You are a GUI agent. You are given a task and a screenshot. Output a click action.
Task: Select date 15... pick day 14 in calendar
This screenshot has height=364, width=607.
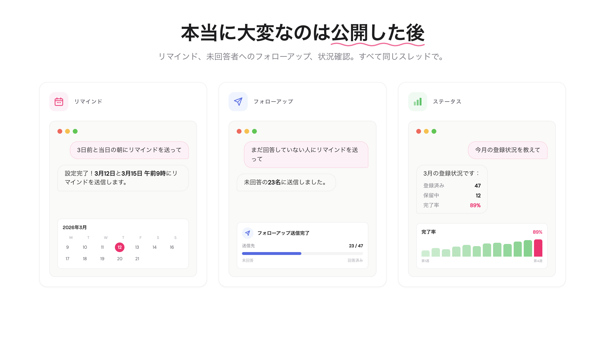point(154,247)
